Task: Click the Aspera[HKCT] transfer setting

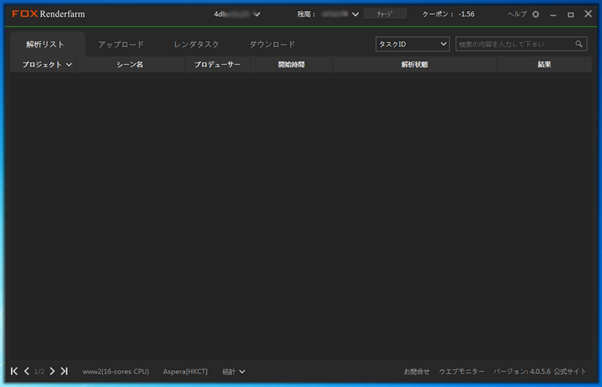Action: tap(185, 371)
